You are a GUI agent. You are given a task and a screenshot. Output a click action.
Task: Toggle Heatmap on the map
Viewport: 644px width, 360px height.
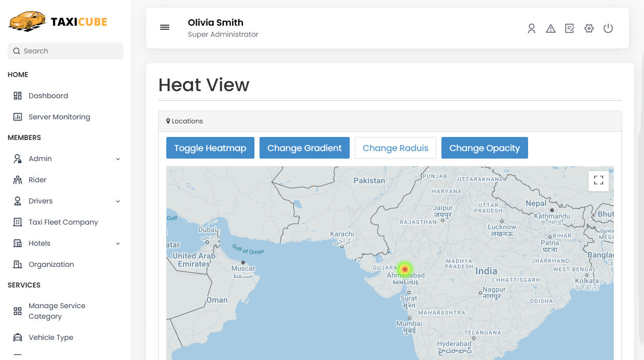point(210,148)
